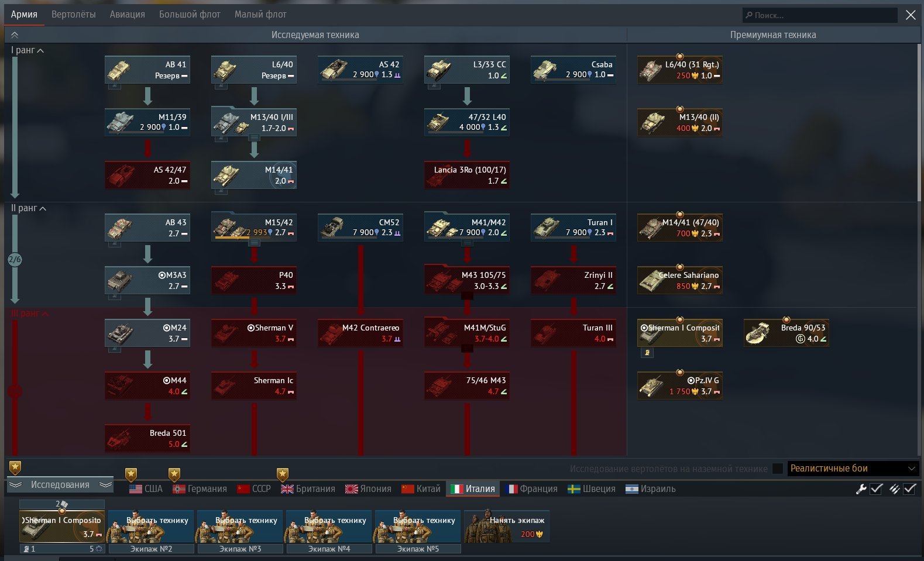The image size is (924, 561).
Task: Switch to the Вертолёты tab
Action: [x=74, y=15]
